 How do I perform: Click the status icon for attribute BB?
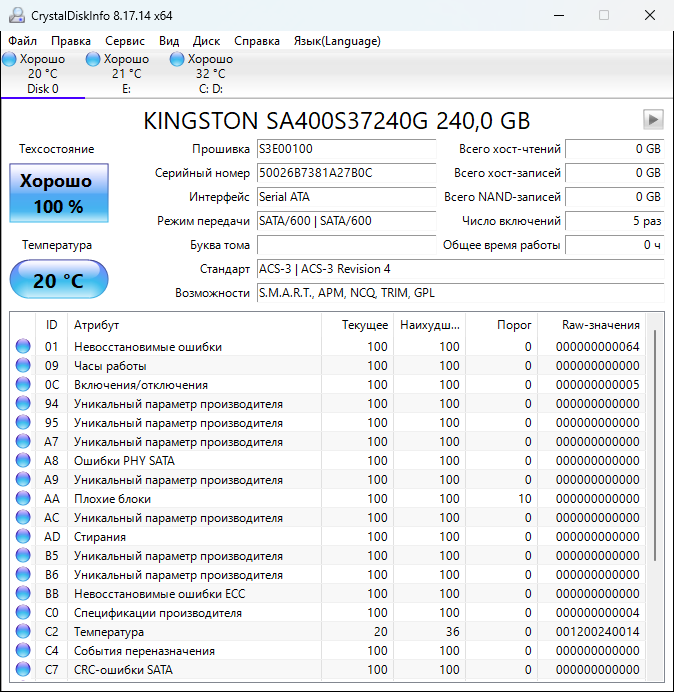pyautogui.click(x=23, y=593)
